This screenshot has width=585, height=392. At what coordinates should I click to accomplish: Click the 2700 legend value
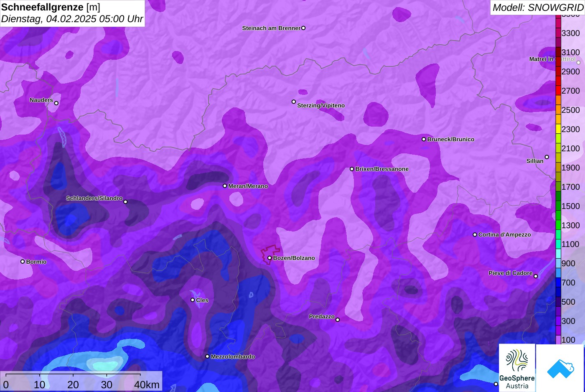click(571, 91)
